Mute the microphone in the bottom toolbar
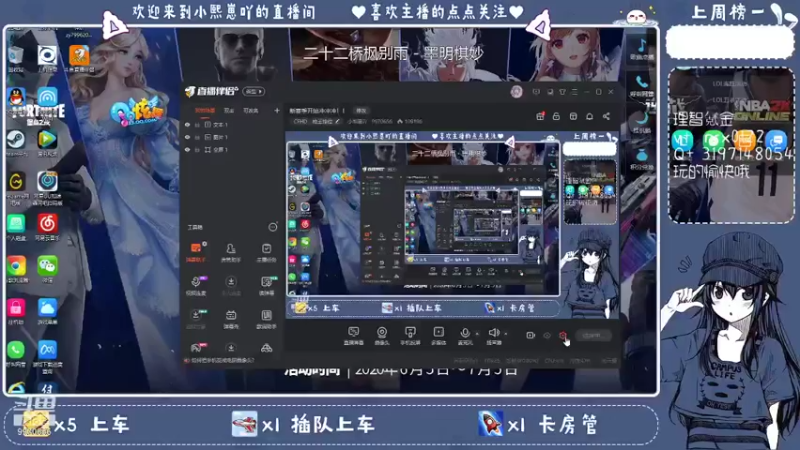800x450 pixels. [x=465, y=334]
